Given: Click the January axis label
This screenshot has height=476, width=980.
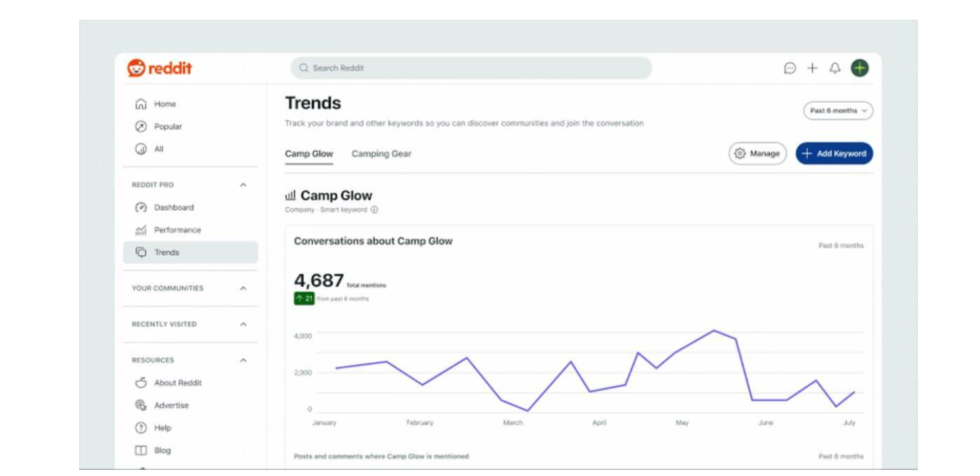Looking at the screenshot, I should 324,423.
